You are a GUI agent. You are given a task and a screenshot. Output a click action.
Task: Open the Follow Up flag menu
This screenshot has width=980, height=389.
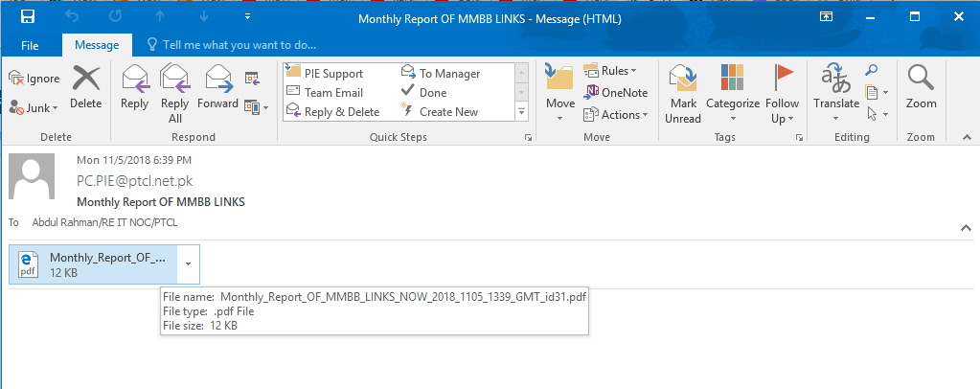click(782, 94)
